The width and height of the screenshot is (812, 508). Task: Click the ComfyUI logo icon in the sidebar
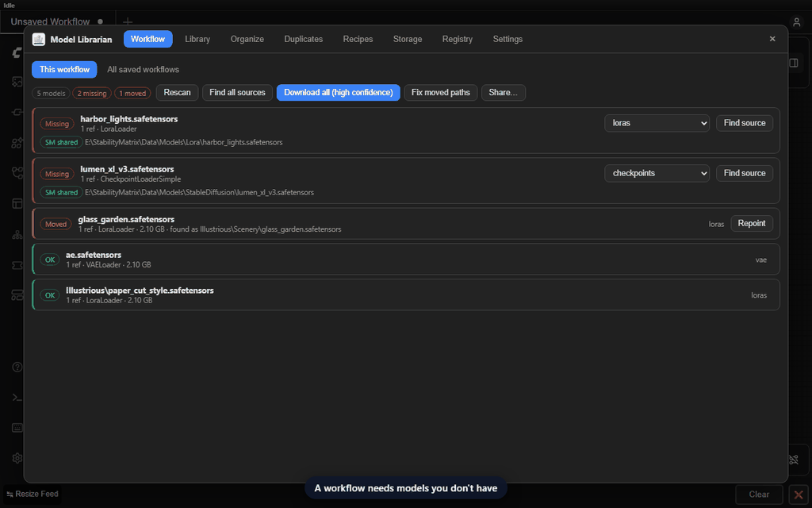(x=17, y=52)
